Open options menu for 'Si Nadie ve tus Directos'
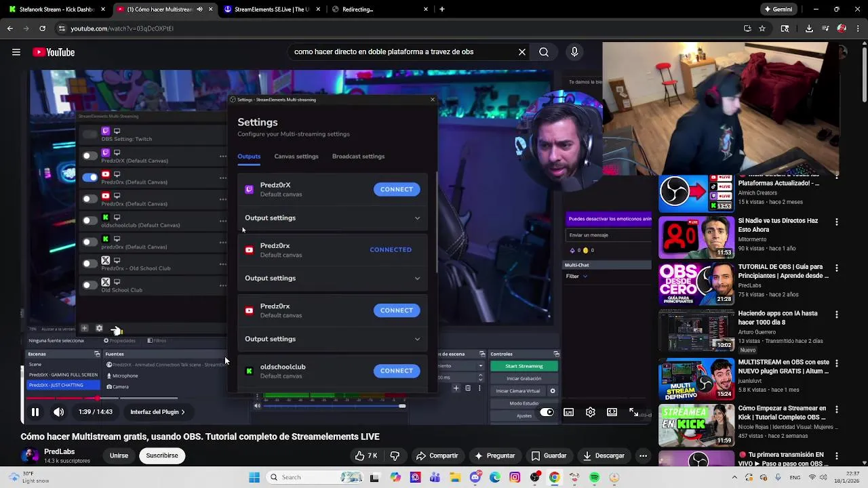This screenshot has height=488, width=868. coord(836,222)
